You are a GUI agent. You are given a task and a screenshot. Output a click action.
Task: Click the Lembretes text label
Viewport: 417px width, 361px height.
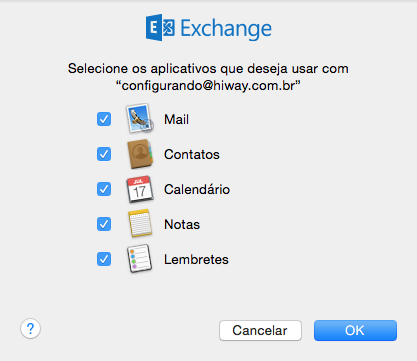tap(196, 259)
